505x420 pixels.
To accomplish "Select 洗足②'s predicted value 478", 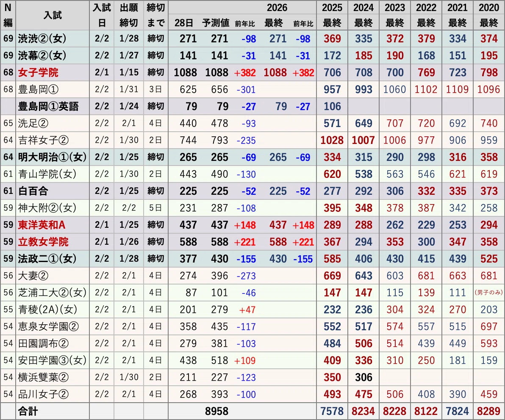I will coord(219,123).
